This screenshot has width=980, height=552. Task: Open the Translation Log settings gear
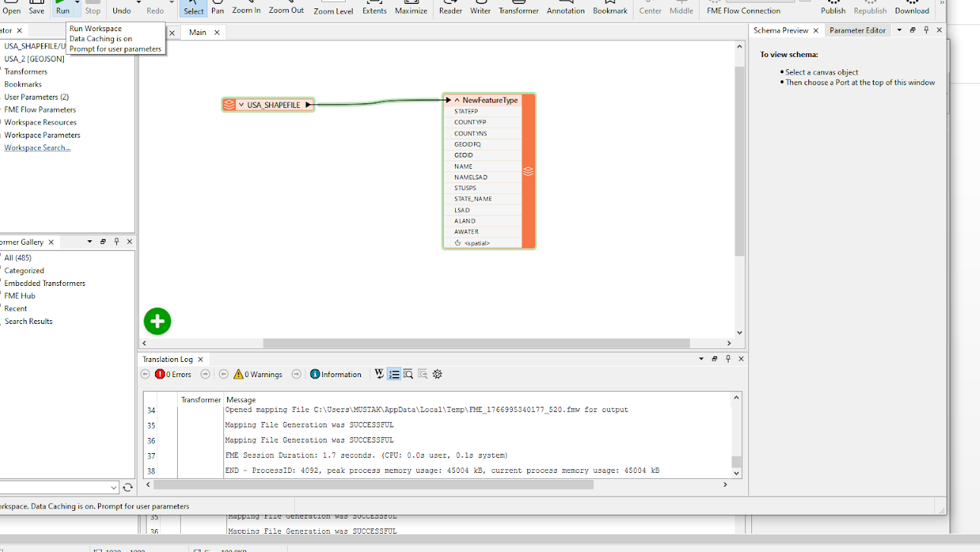[438, 374]
